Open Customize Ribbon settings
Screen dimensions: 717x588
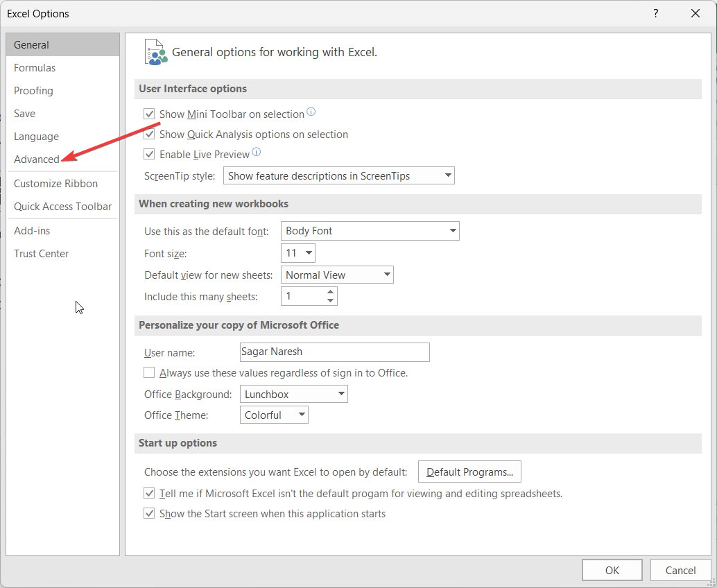click(62, 183)
